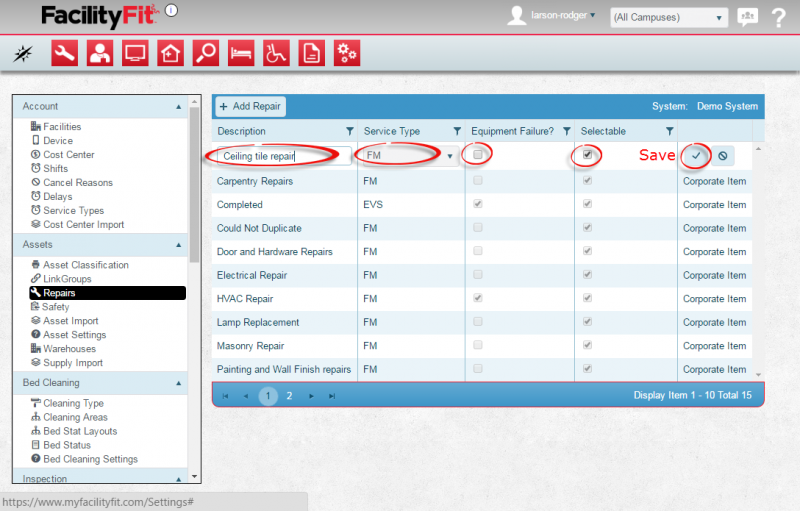Collapse the Assets section in sidebar

click(179, 244)
